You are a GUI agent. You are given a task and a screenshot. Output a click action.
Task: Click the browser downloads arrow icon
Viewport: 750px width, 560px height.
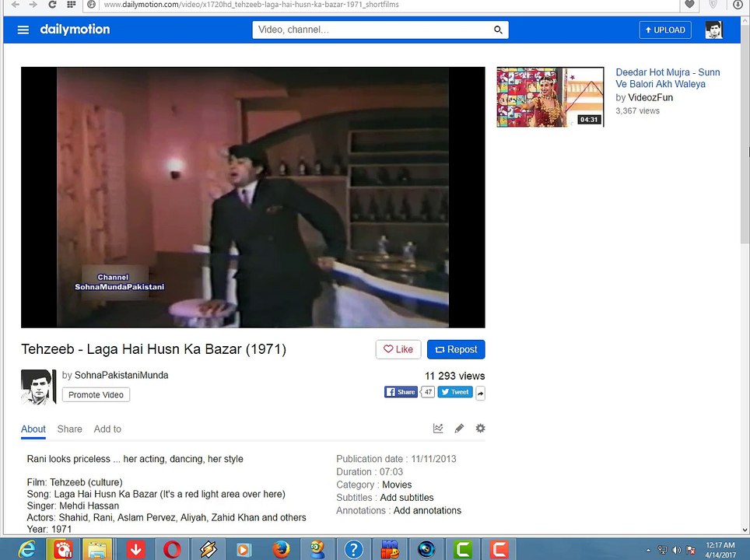738,5
